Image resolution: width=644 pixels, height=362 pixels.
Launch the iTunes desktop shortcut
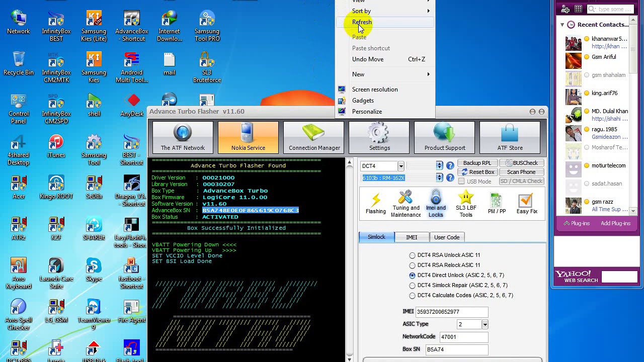(56, 146)
